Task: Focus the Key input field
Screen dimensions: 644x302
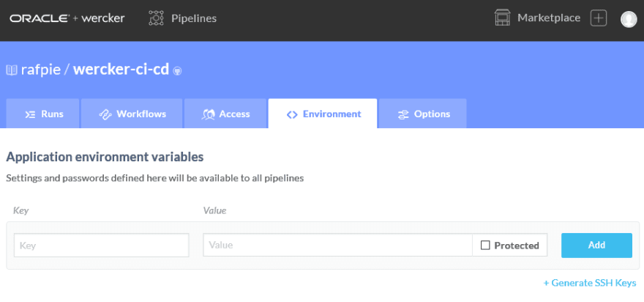Action: tap(102, 246)
